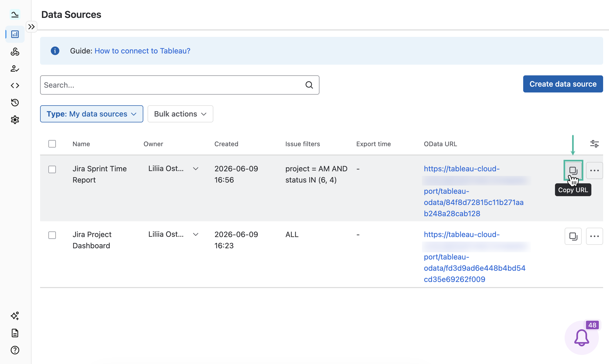Open the help question mark icon

pos(15,350)
